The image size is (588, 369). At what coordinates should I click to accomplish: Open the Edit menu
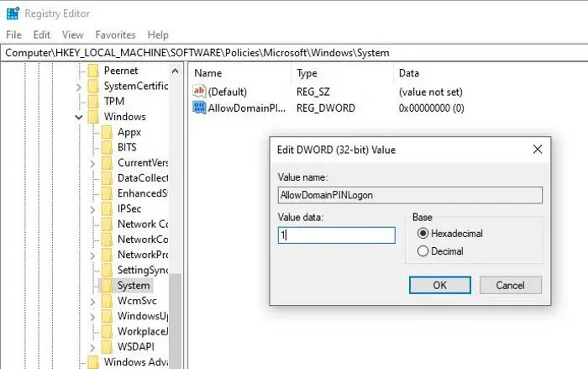pyautogui.click(x=42, y=35)
